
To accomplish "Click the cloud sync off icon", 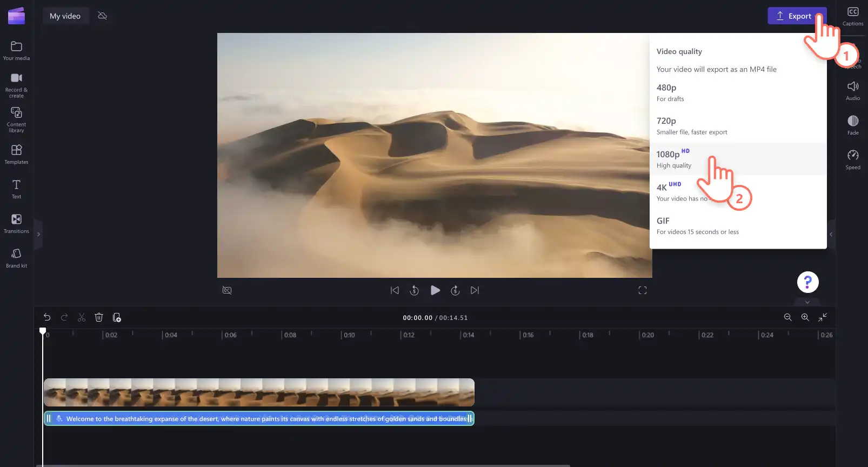I will (x=102, y=16).
